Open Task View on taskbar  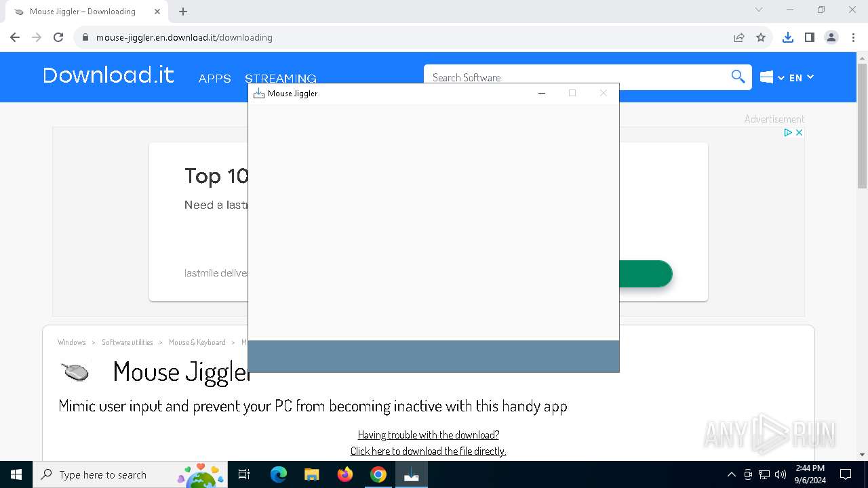pyautogui.click(x=244, y=474)
